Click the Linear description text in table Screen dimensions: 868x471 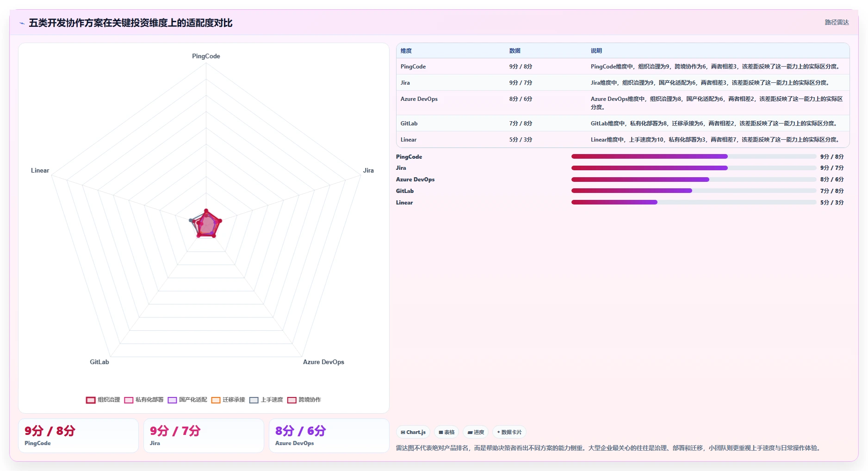[716, 140]
